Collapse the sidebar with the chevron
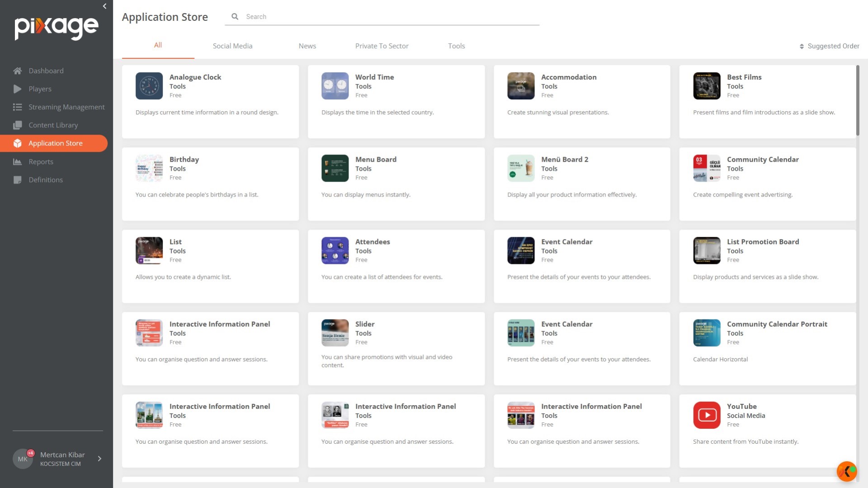 pos(104,6)
